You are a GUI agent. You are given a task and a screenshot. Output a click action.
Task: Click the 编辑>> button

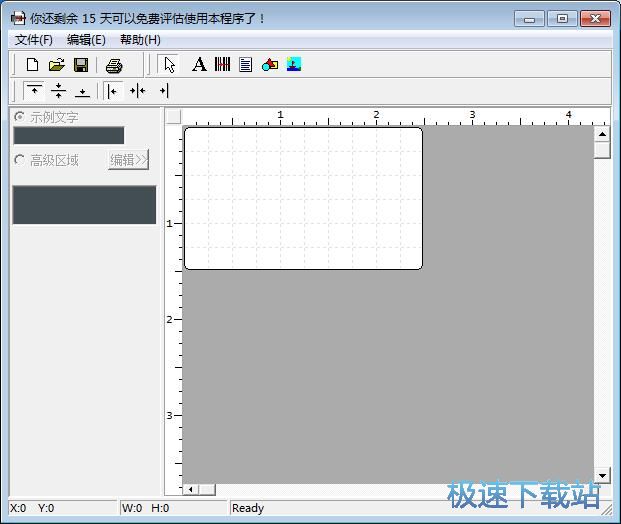tap(128, 160)
